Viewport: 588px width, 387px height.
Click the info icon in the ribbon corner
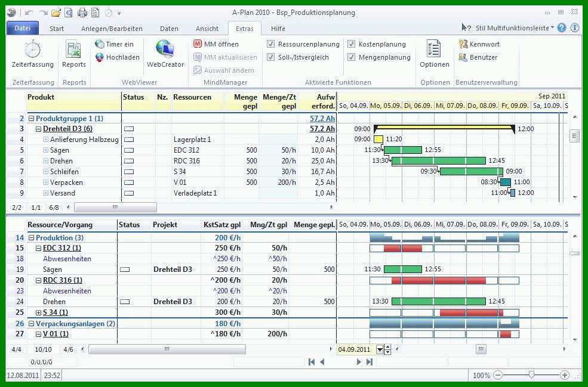574,27
